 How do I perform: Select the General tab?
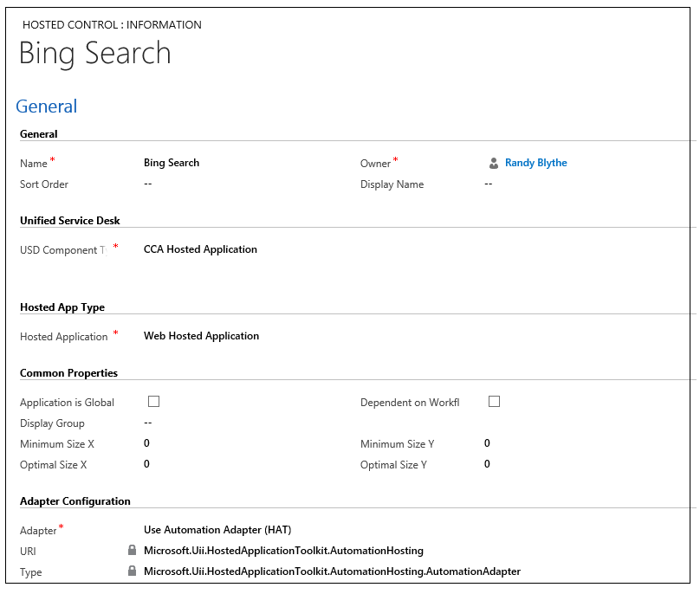pos(46,106)
